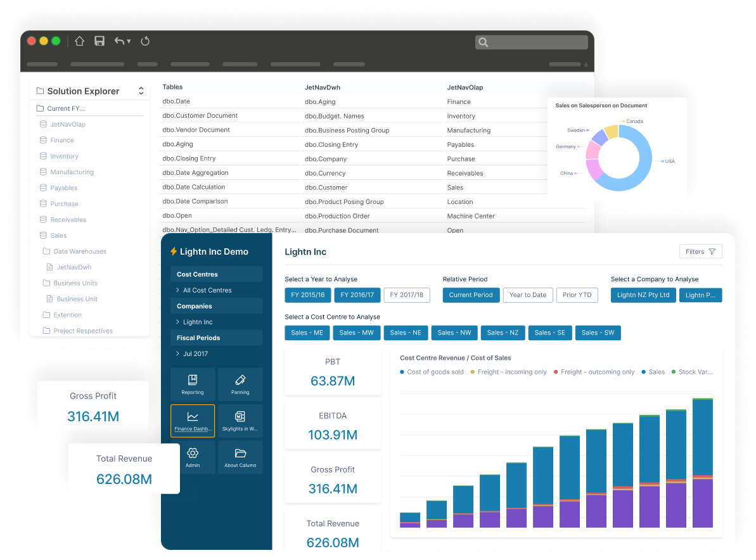Select Manufacturing in Solution Explorer tree

point(72,172)
